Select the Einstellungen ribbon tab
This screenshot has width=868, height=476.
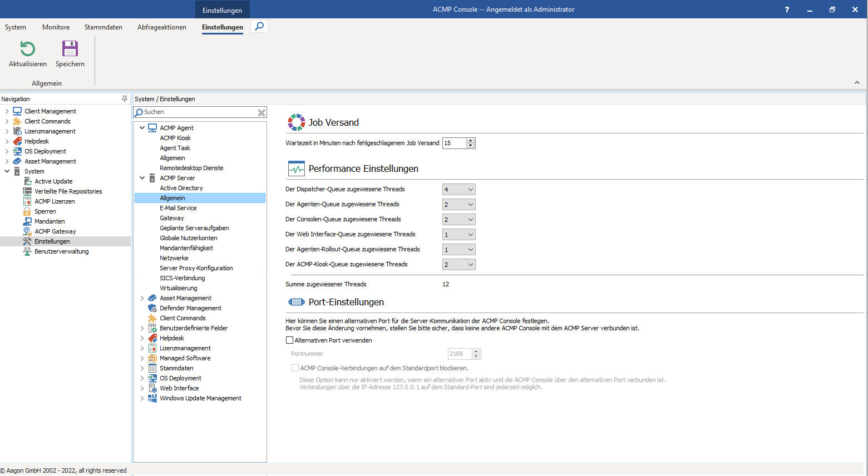click(x=223, y=27)
